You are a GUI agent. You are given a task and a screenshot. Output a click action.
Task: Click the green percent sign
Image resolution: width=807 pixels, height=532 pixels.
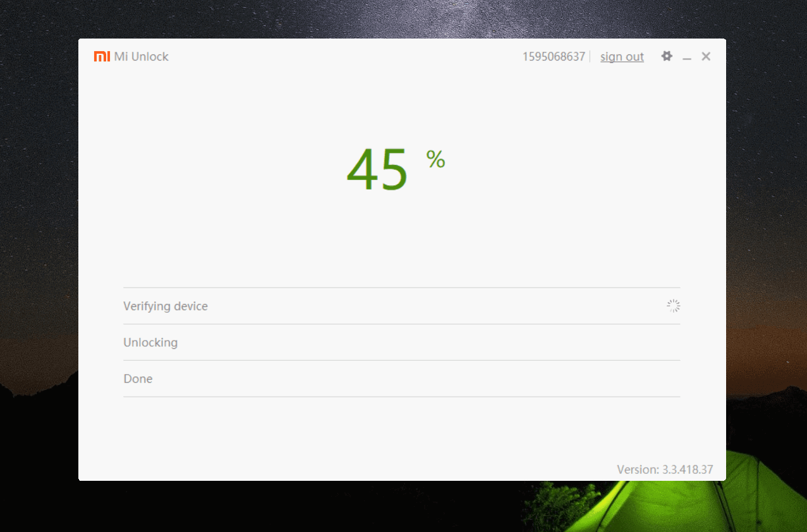[435, 159]
